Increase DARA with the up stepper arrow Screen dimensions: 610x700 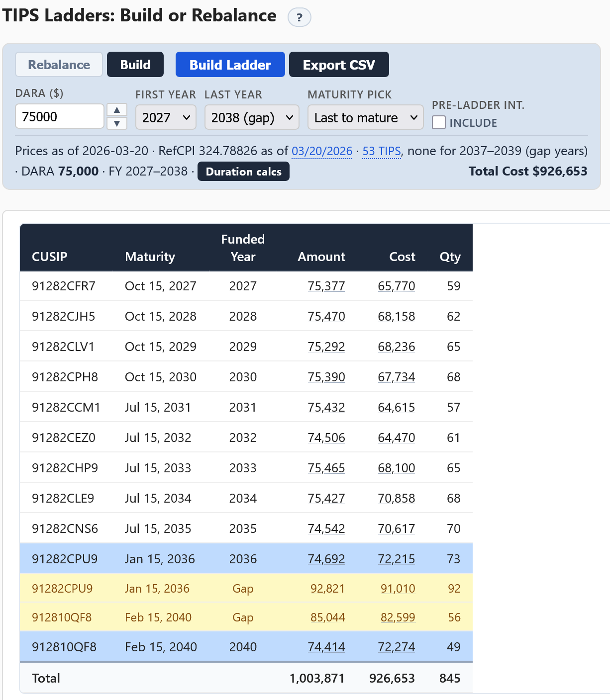117,110
